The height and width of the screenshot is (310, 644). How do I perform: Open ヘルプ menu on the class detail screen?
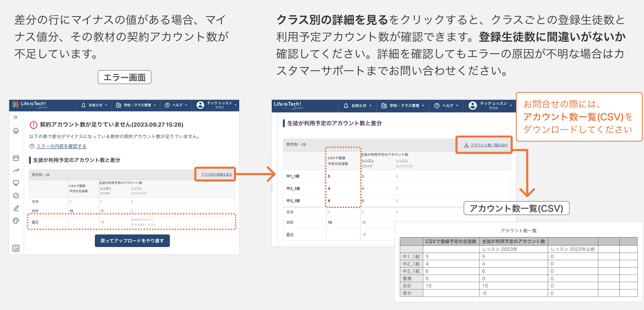click(x=446, y=105)
